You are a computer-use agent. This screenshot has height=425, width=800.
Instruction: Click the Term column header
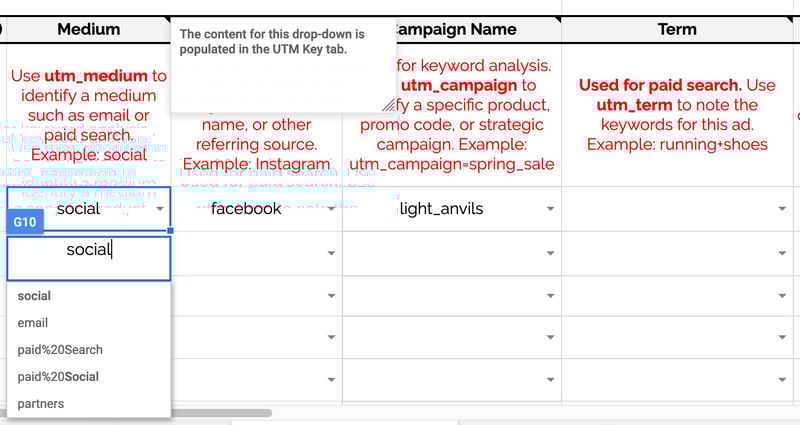(x=677, y=30)
